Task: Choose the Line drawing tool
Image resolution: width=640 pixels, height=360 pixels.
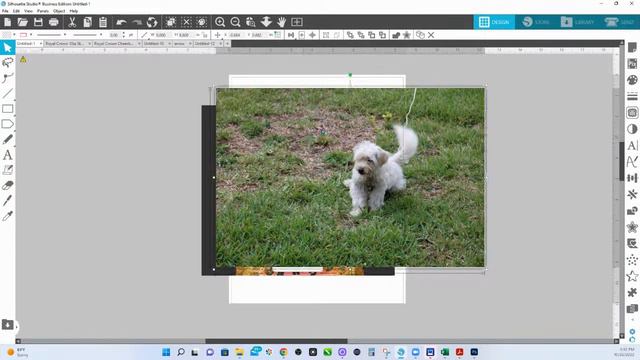Action: [x=7, y=93]
